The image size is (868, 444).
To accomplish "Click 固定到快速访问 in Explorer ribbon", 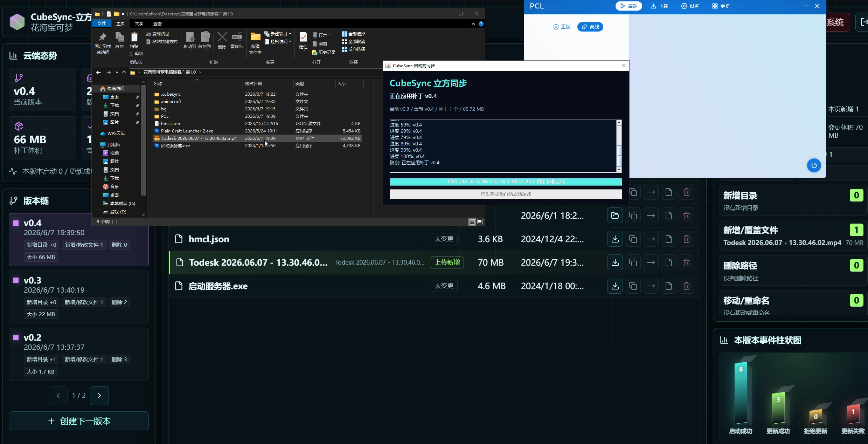I will click(103, 43).
